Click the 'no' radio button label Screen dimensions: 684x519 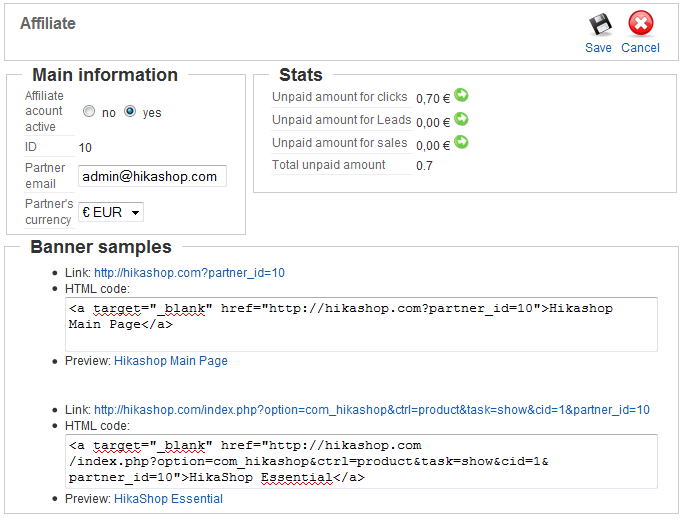pyautogui.click(x=109, y=113)
